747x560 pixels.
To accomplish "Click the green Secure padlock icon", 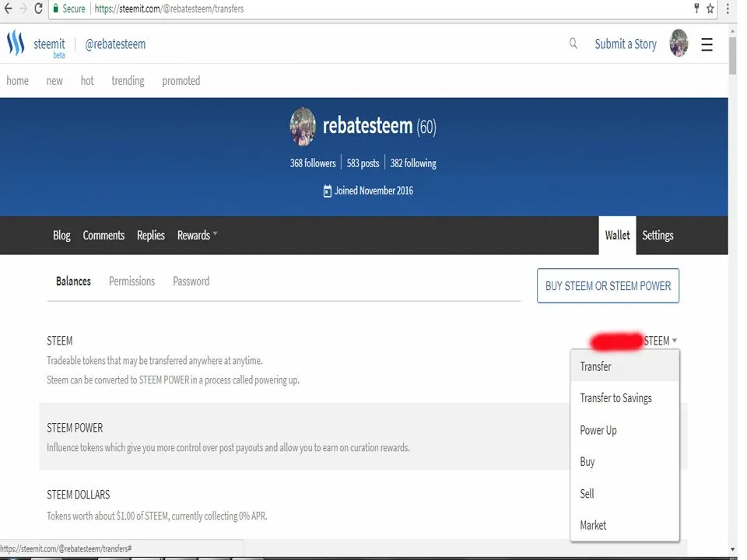I will point(56,9).
